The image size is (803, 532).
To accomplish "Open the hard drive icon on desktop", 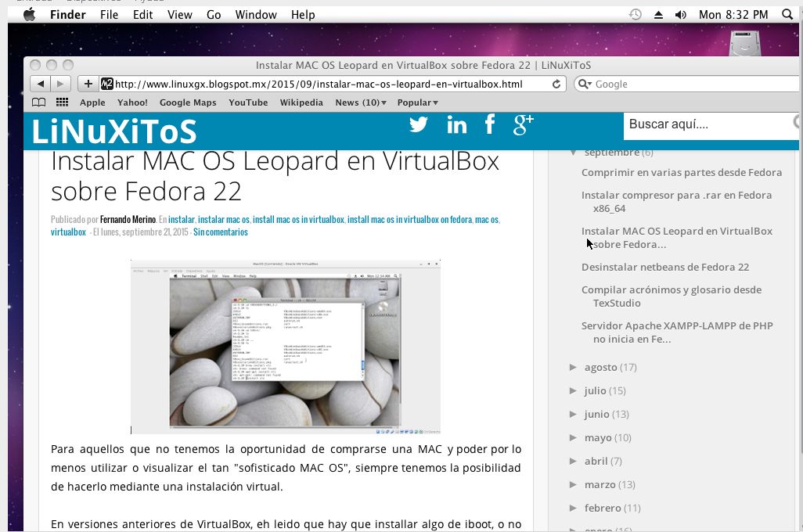I will [x=745, y=43].
